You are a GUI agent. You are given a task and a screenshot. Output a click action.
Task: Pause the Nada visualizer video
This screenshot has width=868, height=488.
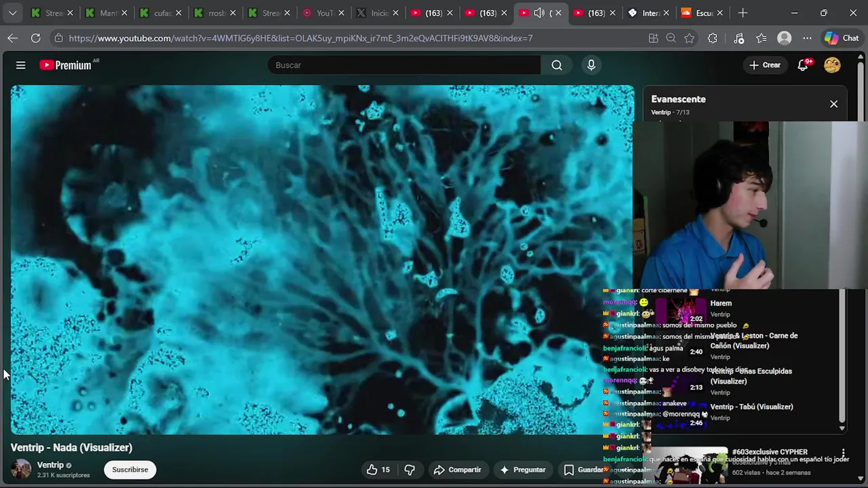[x=322, y=260]
